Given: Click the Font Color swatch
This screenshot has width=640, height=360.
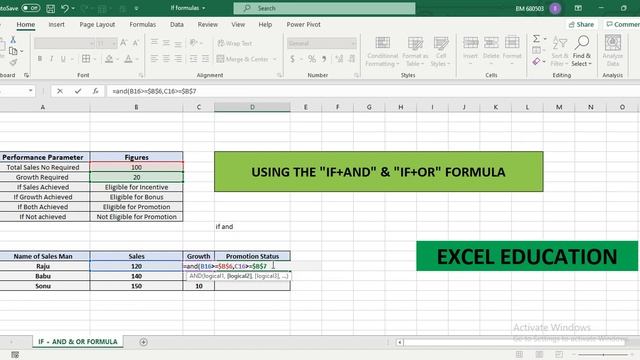Looking at the screenshot, I should 128,59.
